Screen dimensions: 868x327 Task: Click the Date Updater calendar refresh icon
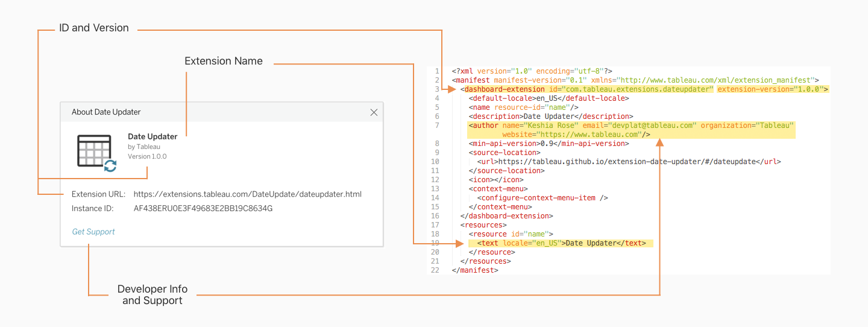[x=97, y=153]
